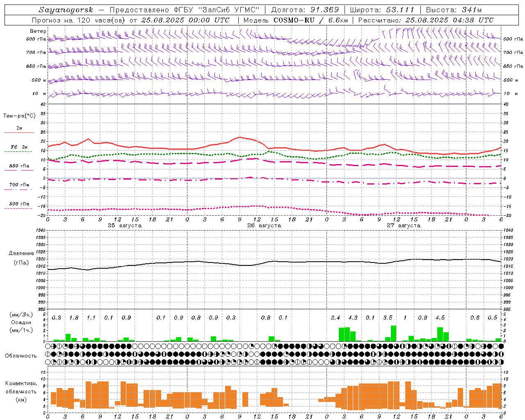This screenshot has height=420, width=525.
Task: Click the Долгота: 91.369 longitude value
Action: pyautogui.click(x=305, y=10)
